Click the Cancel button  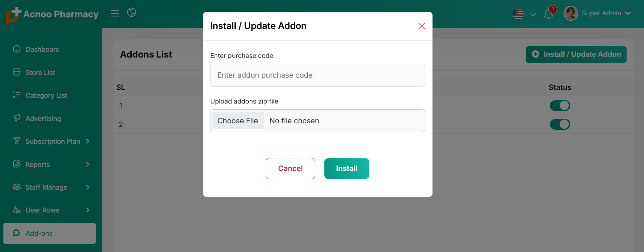point(290,169)
